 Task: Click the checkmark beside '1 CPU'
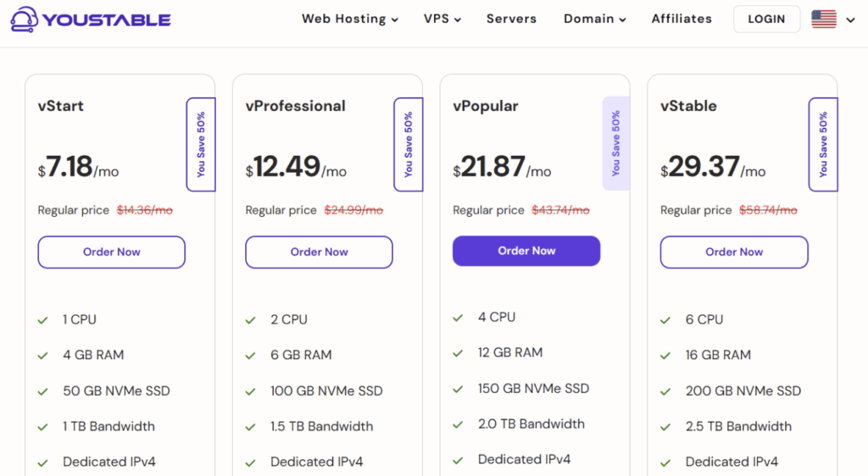click(42, 320)
